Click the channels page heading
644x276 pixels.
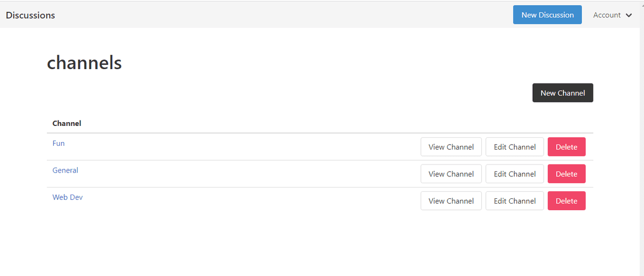[x=84, y=63]
